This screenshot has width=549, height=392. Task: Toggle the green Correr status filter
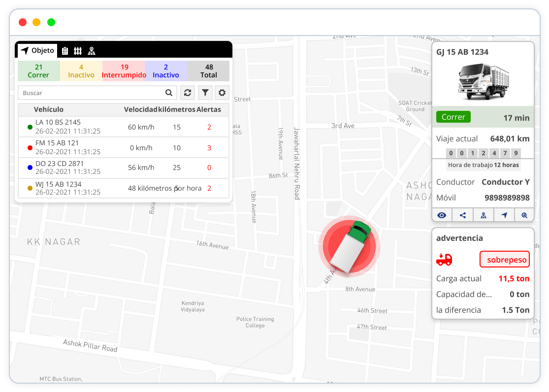tap(38, 71)
